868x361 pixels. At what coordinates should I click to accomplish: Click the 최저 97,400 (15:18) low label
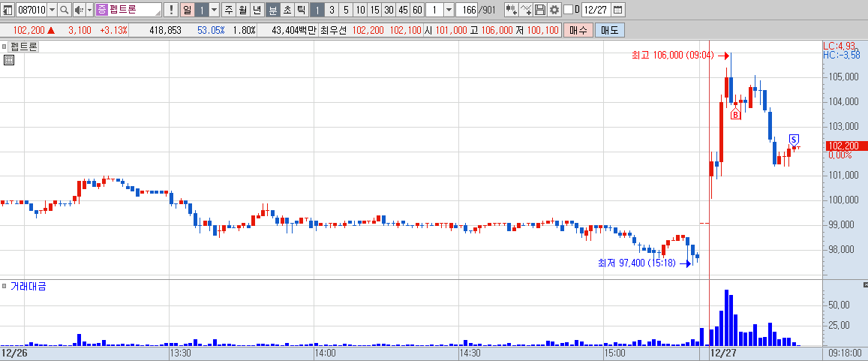click(637, 263)
